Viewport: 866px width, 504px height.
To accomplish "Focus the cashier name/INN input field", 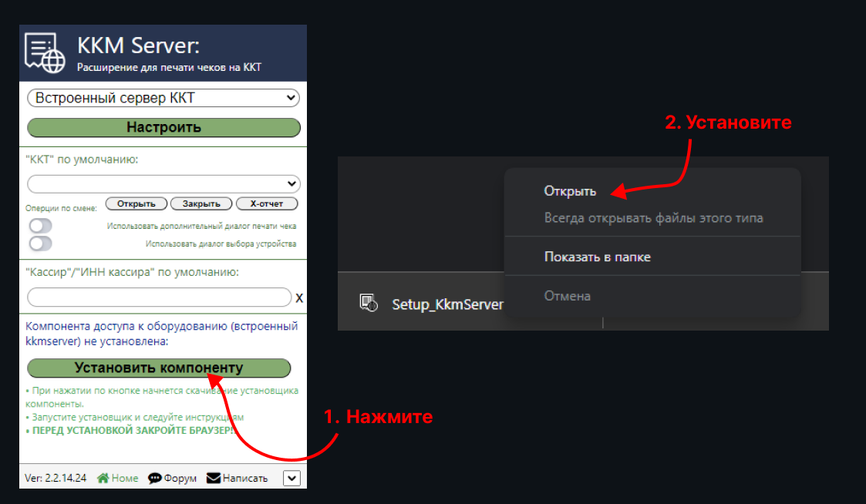I will tap(159, 297).
